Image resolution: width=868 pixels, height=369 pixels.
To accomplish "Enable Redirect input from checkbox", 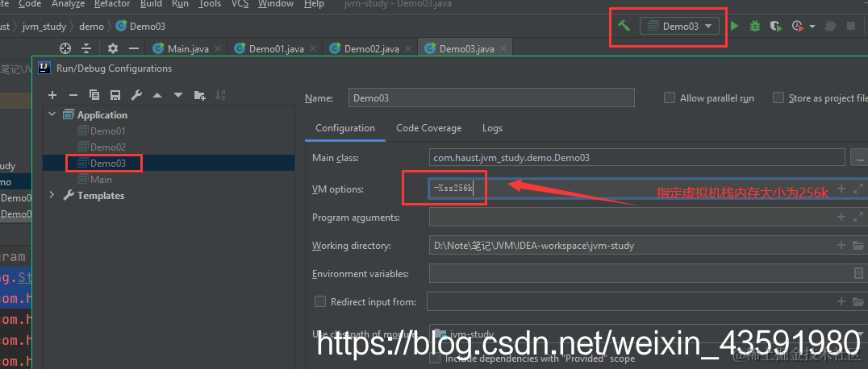I will tap(320, 301).
